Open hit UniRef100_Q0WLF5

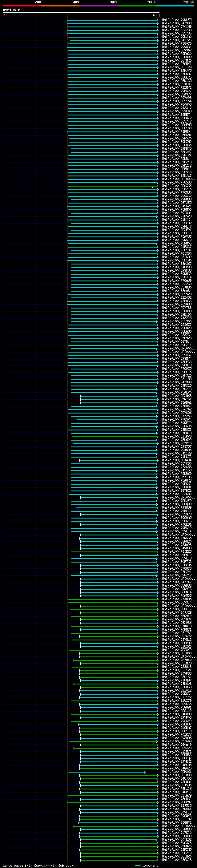coord(177,20)
